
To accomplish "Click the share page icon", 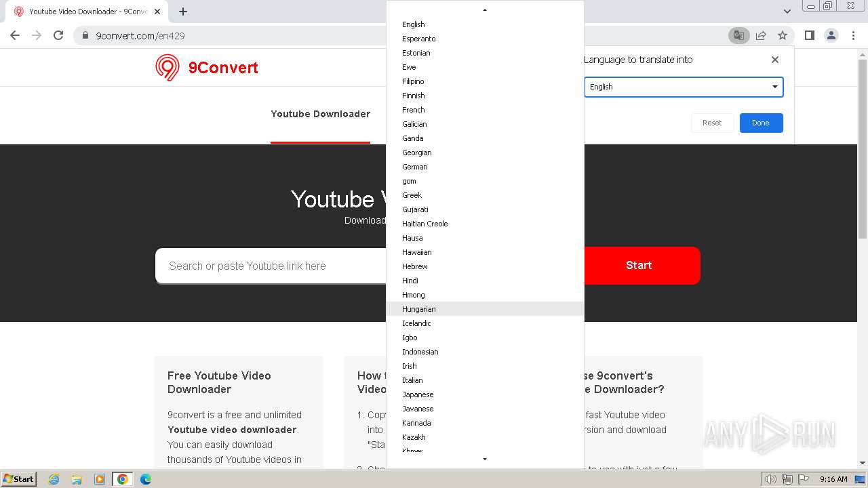I will [x=761, y=35].
